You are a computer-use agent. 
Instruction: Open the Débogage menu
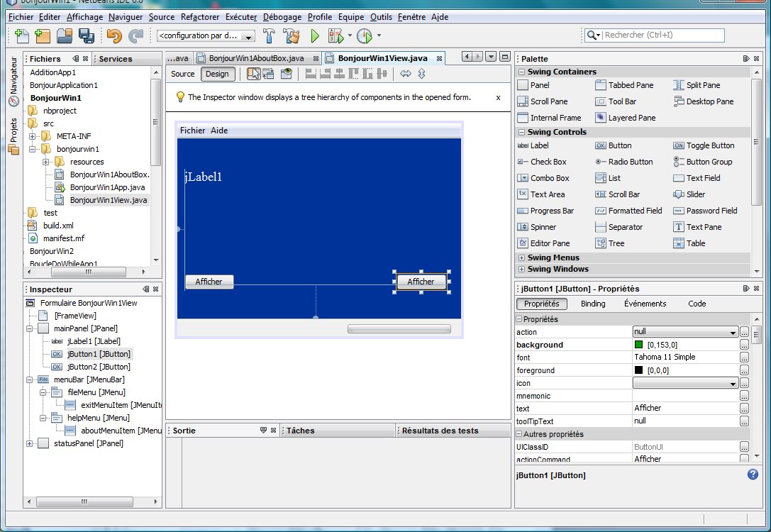(x=282, y=17)
